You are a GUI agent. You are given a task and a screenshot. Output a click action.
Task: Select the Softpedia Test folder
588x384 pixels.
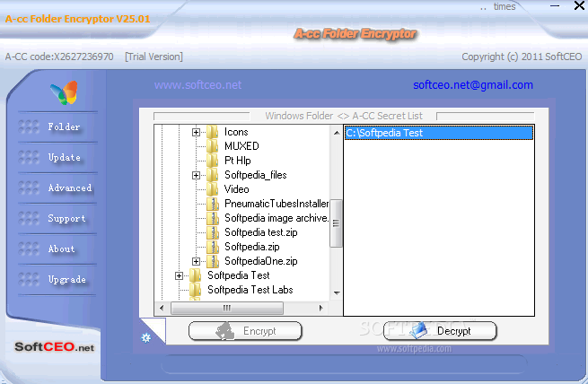coord(239,275)
